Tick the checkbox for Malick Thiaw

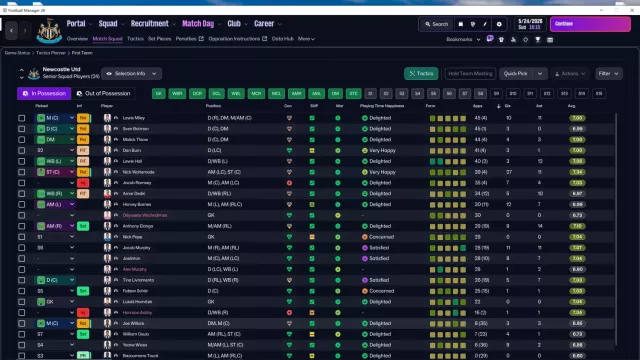[22, 140]
